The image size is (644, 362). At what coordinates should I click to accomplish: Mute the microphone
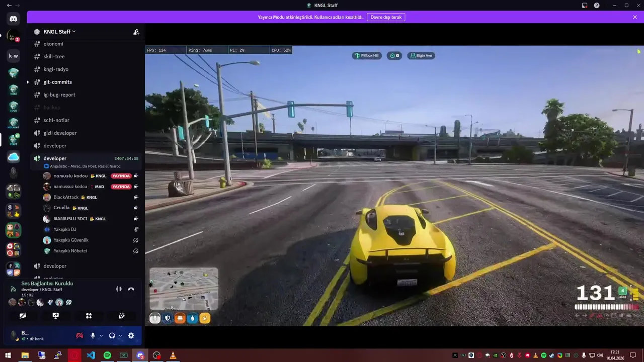click(93, 335)
